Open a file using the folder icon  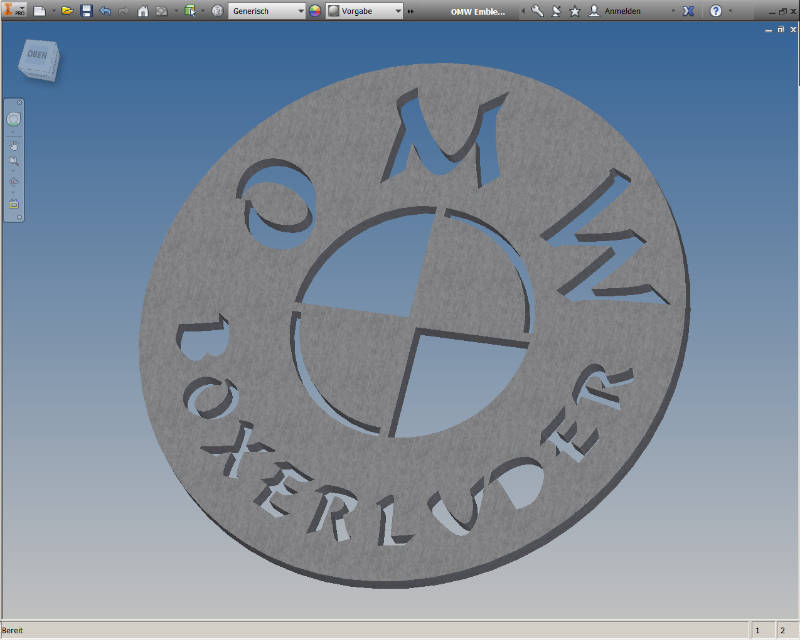pos(67,11)
